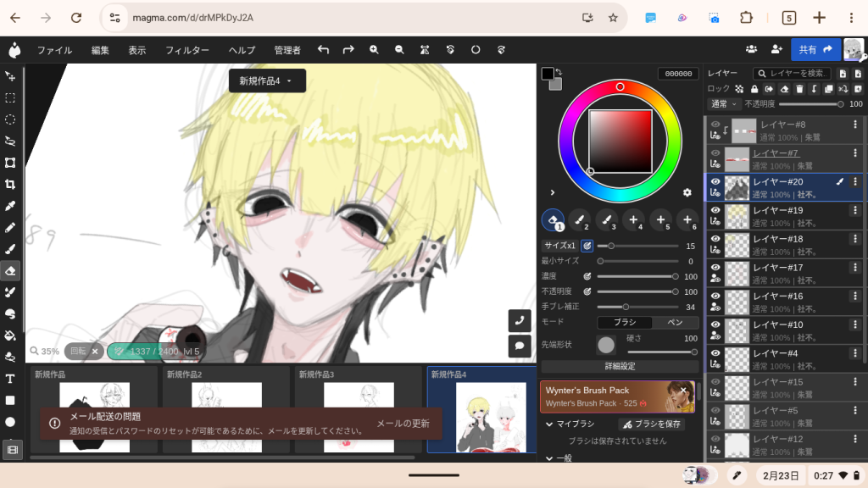Image resolution: width=868 pixels, height=488 pixels.
Task: Select the crop tool in left toolbar
Action: point(10,184)
